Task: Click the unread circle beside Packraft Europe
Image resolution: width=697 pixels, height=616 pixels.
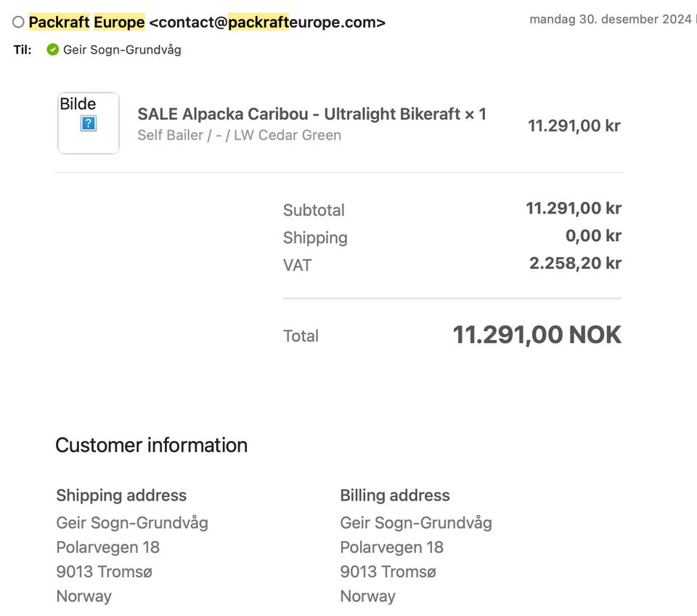Action: [x=18, y=23]
